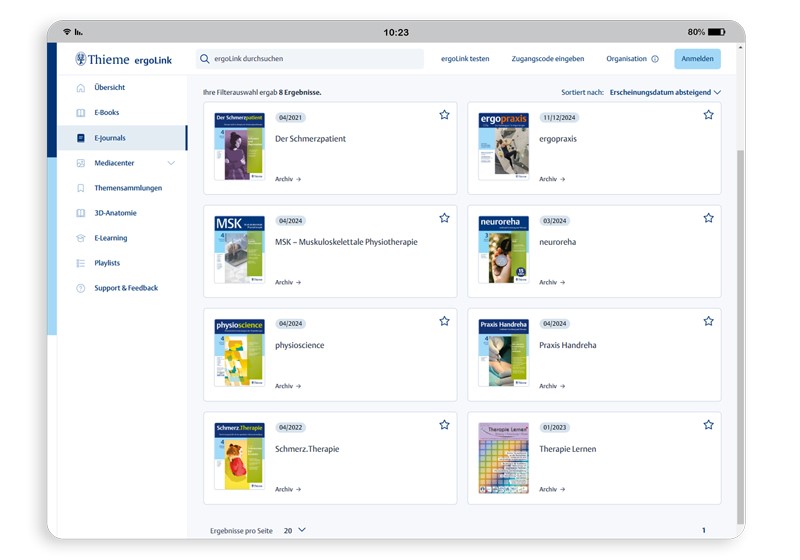Open MSK journal cover thumbnail
The image size is (800, 560).
pos(239,249)
